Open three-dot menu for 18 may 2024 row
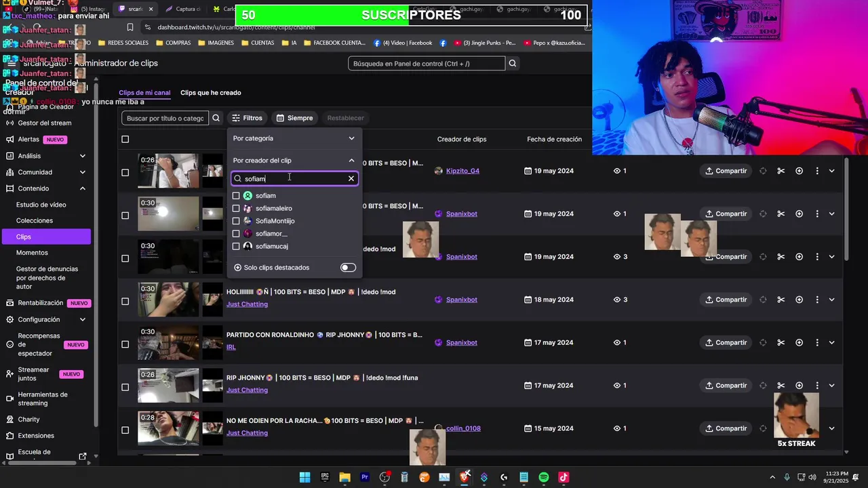This screenshot has height=488, width=868. [817, 300]
